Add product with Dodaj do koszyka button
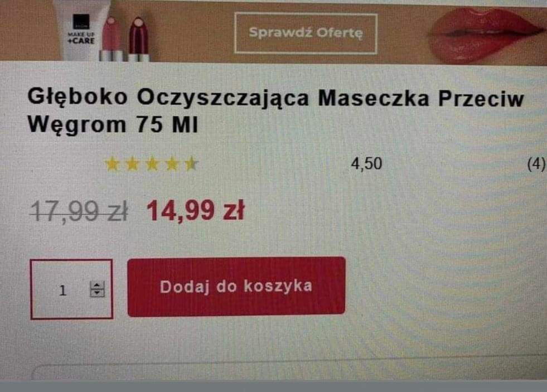Image resolution: width=547 pixels, height=392 pixels. click(x=236, y=287)
